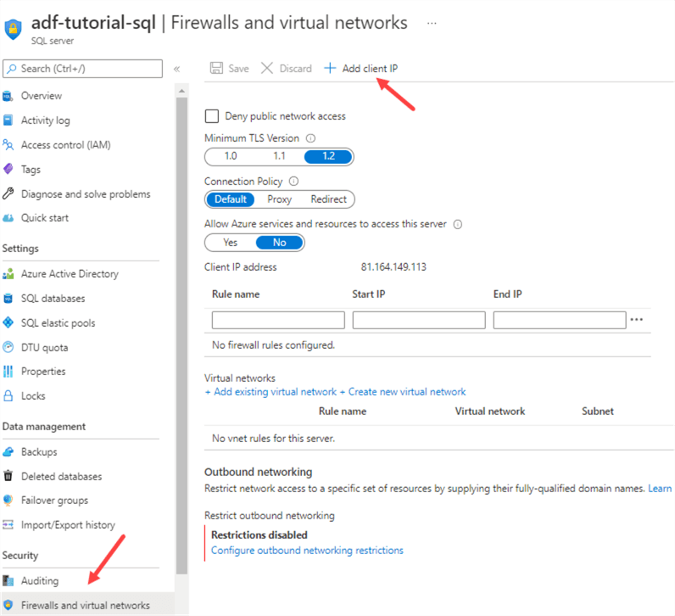This screenshot has width=675, height=616.
Task: Click the End IP input field
Action: pos(559,320)
